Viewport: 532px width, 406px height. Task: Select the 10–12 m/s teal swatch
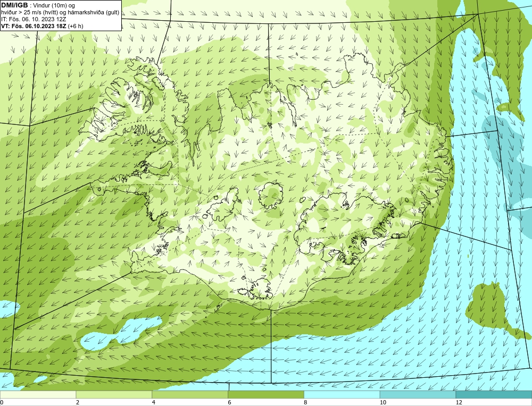[x=418, y=395]
